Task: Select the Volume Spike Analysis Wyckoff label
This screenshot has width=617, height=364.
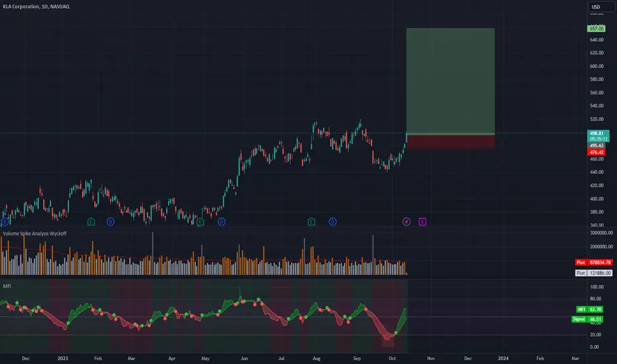Action: pyautogui.click(x=34, y=234)
